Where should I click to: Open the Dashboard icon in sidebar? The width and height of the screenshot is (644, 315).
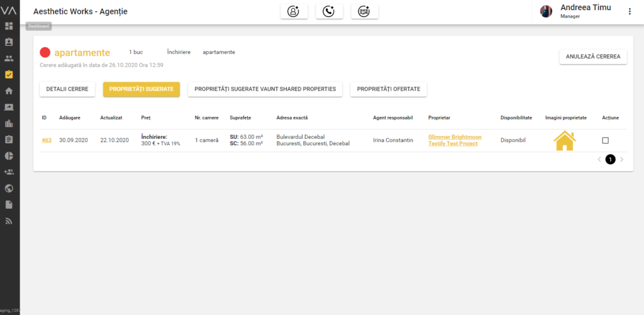[x=9, y=26]
